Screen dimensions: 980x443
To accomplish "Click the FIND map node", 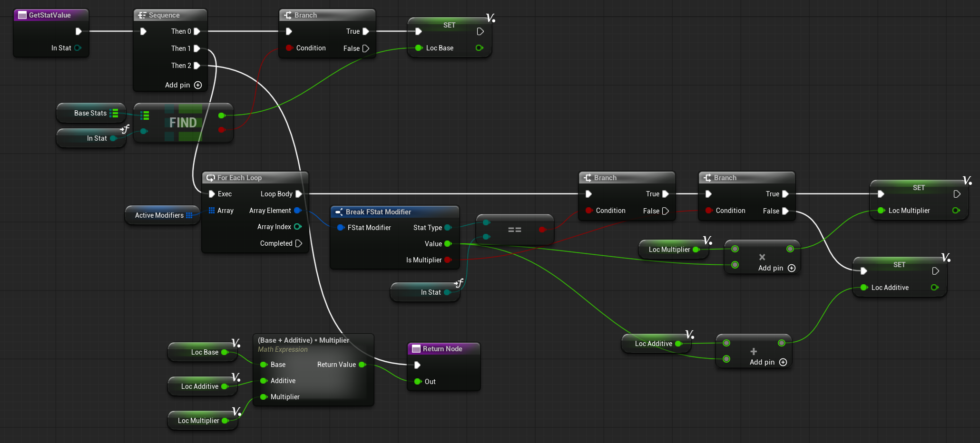I will pos(183,123).
